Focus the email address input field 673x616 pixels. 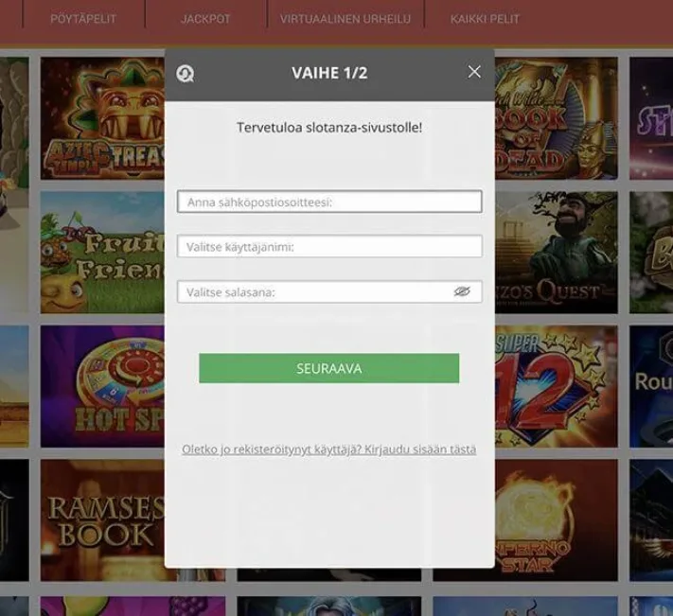point(329,202)
